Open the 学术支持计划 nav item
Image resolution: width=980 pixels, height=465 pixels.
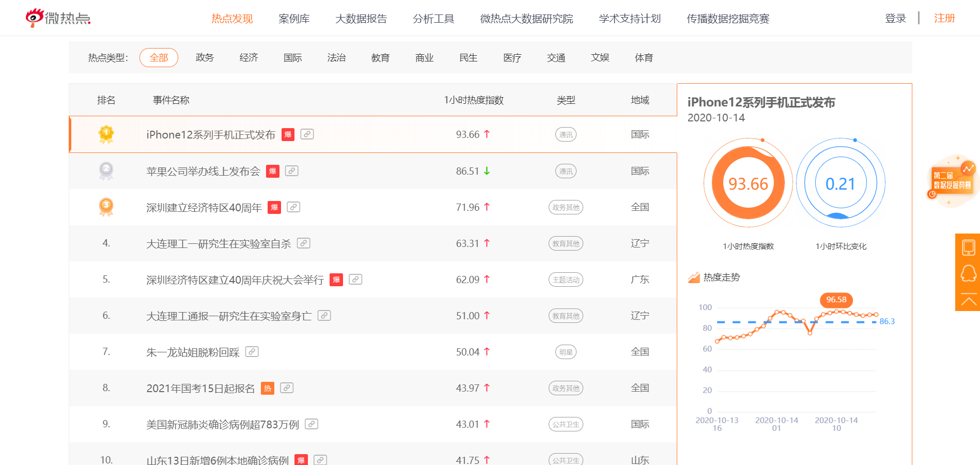[630, 19]
